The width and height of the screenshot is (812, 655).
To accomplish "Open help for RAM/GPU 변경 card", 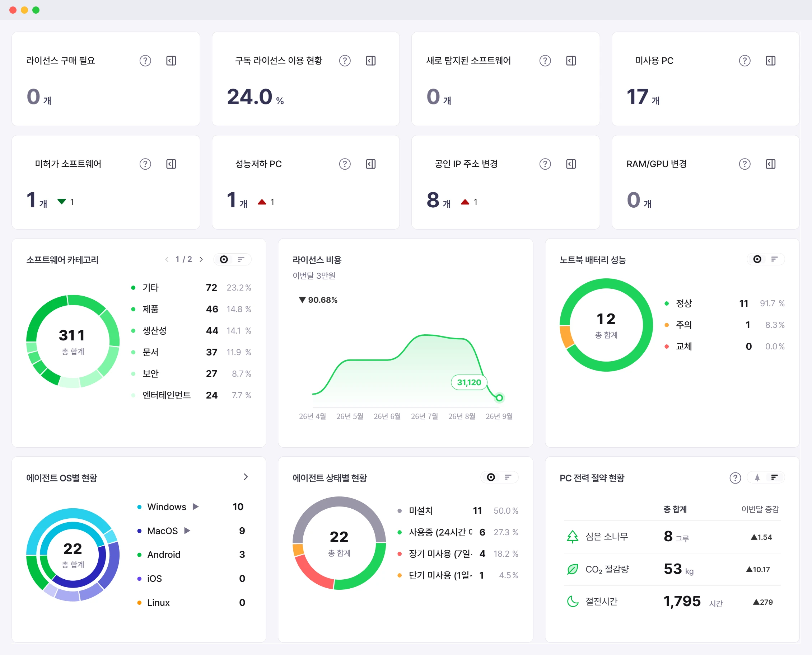I will coord(745,164).
